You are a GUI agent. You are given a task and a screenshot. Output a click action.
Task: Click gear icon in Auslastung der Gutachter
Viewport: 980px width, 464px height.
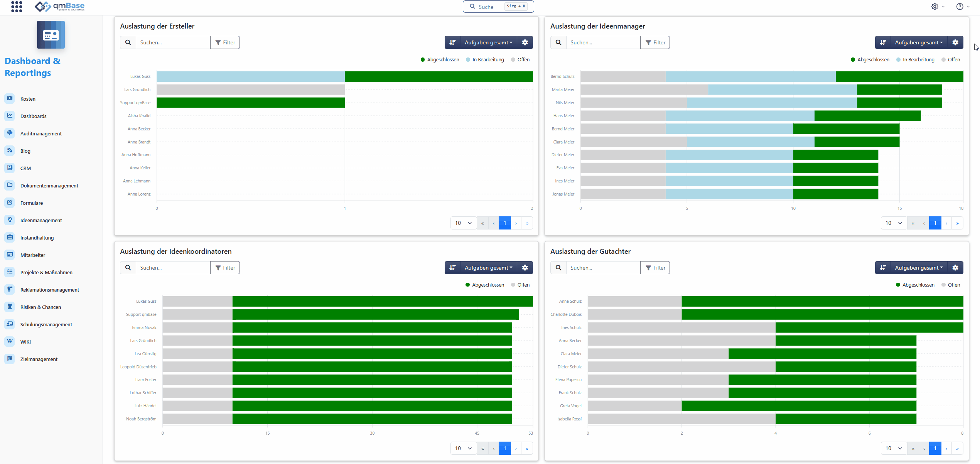click(x=955, y=268)
